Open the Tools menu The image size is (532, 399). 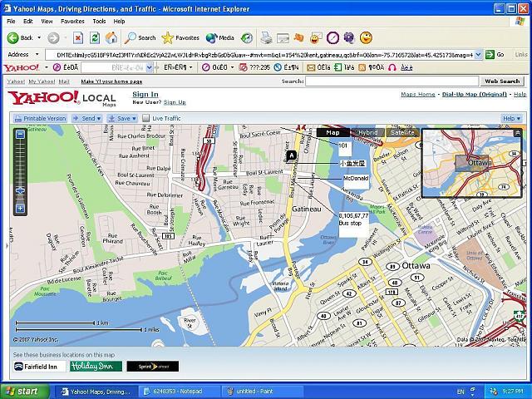[x=99, y=21]
